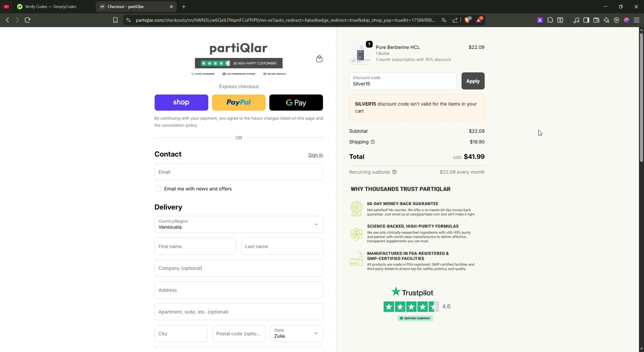
Task: Click the Sign in link
Action: coord(316,155)
